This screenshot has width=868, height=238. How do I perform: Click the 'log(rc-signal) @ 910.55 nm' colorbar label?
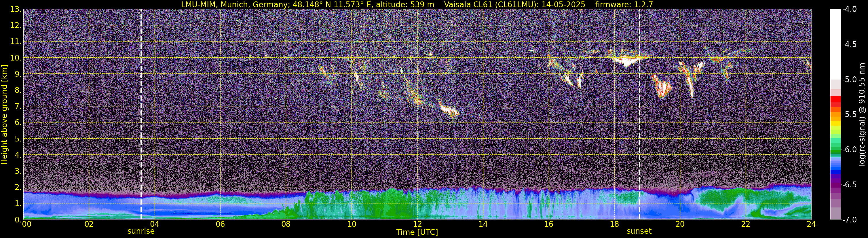tap(862, 115)
